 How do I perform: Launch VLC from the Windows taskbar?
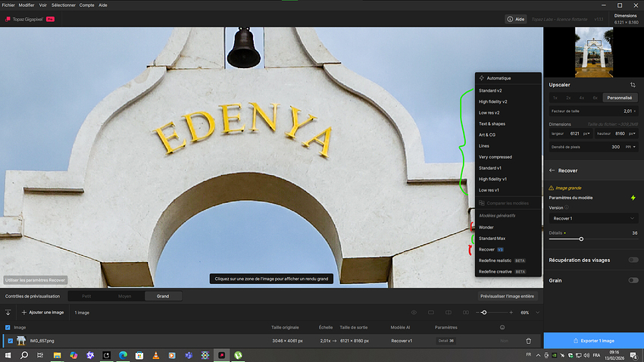click(x=155, y=354)
